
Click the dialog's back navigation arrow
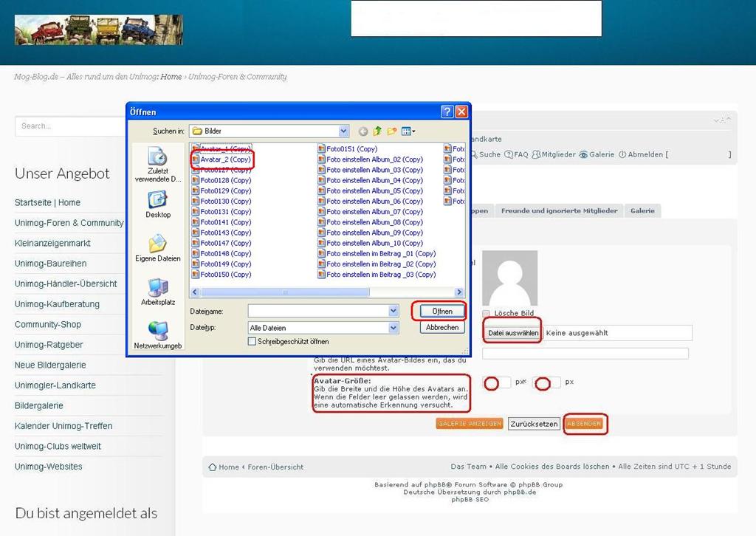pyautogui.click(x=363, y=131)
